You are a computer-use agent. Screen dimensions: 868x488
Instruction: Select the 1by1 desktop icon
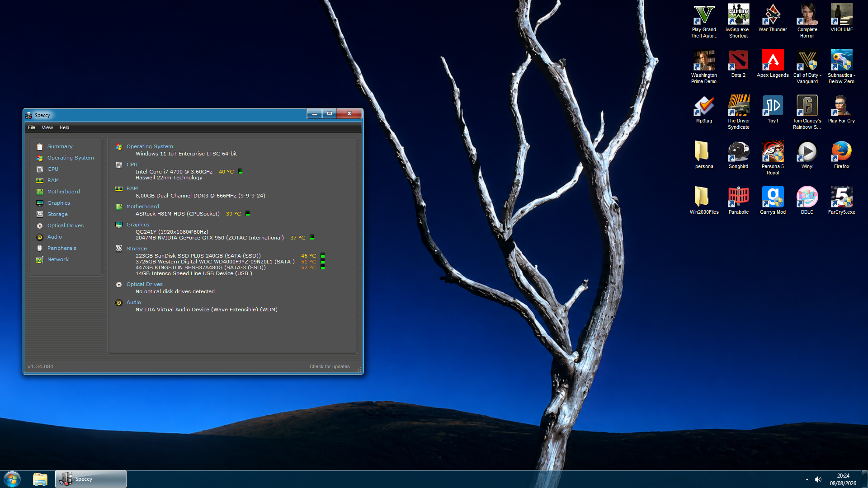coord(773,109)
